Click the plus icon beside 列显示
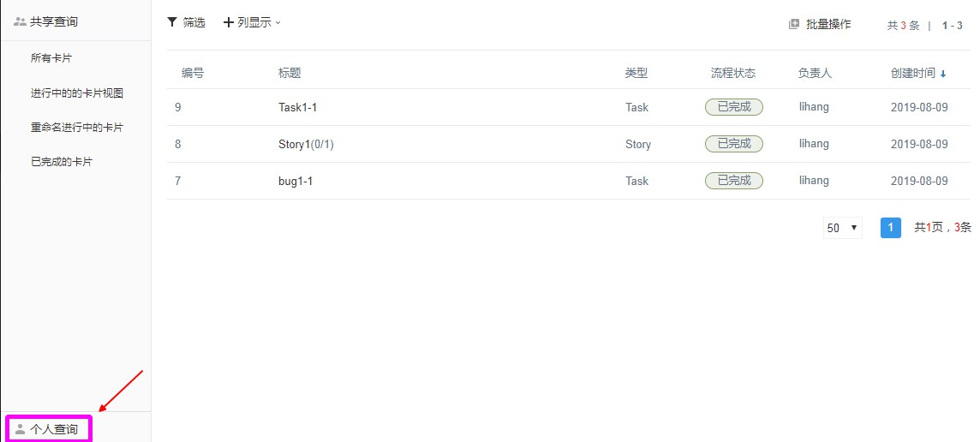This screenshot has width=980, height=442. [x=229, y=22]
